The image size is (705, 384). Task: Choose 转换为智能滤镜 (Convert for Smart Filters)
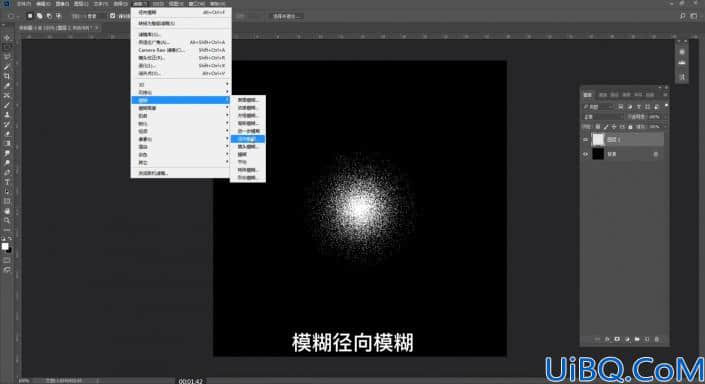point(181,23)
